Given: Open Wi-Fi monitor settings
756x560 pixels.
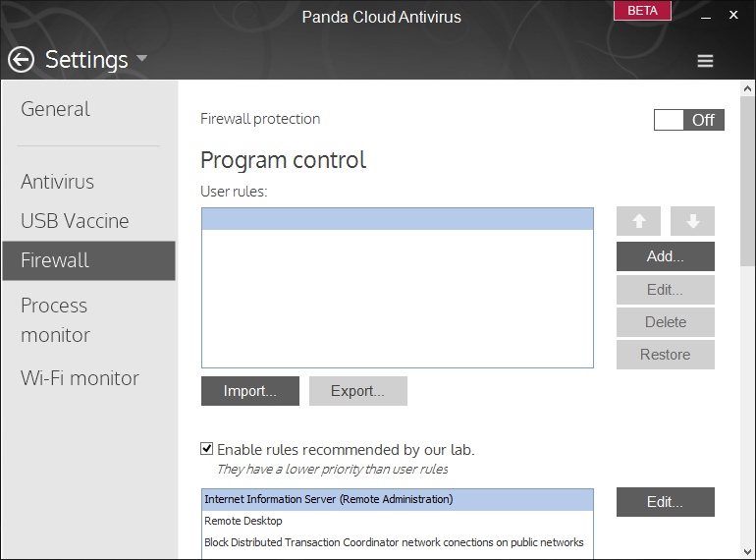Looking at the screenshot, I should pos(80,378).
